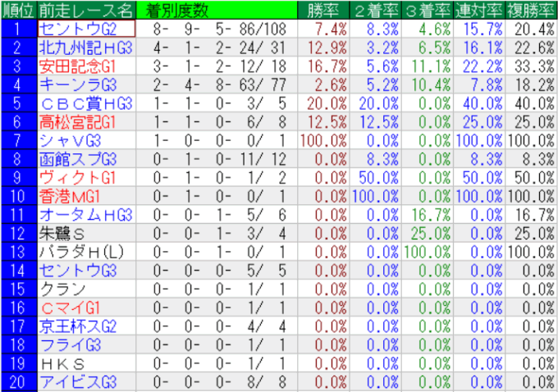The width and height of the screenshot is (558, 392).
Task: Select race name 安田記念G1
Action: point(78,66)
